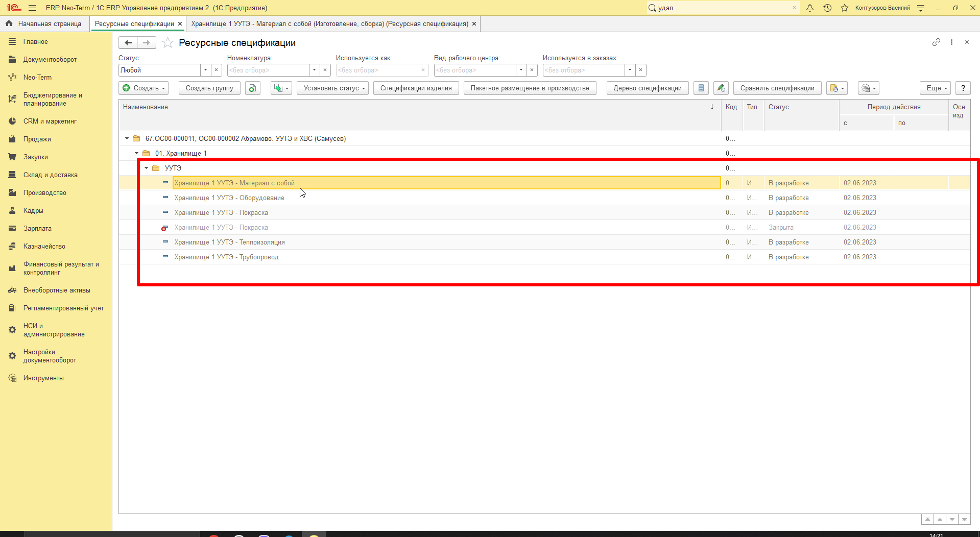Image resolution: width=980 pixels, height=537 pixels.
Task: Open favorites star in title bar
Action: pos(845,8)
